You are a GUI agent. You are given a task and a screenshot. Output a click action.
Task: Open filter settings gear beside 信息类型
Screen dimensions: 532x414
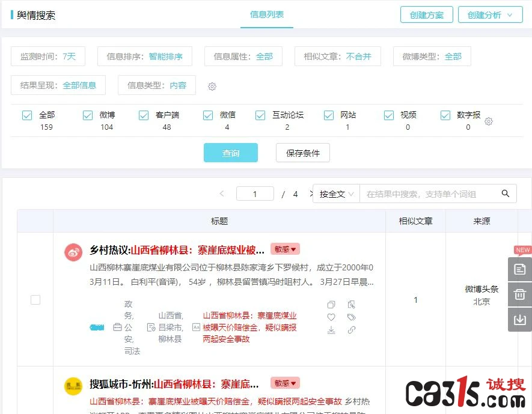pyautogui.click(x=212, y=87)
